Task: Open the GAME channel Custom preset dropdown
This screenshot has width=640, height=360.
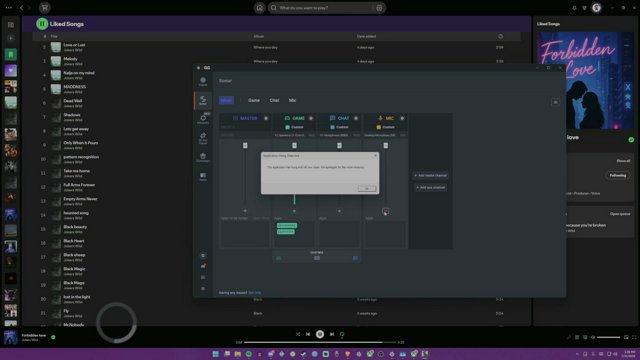Action: [294, 127]
